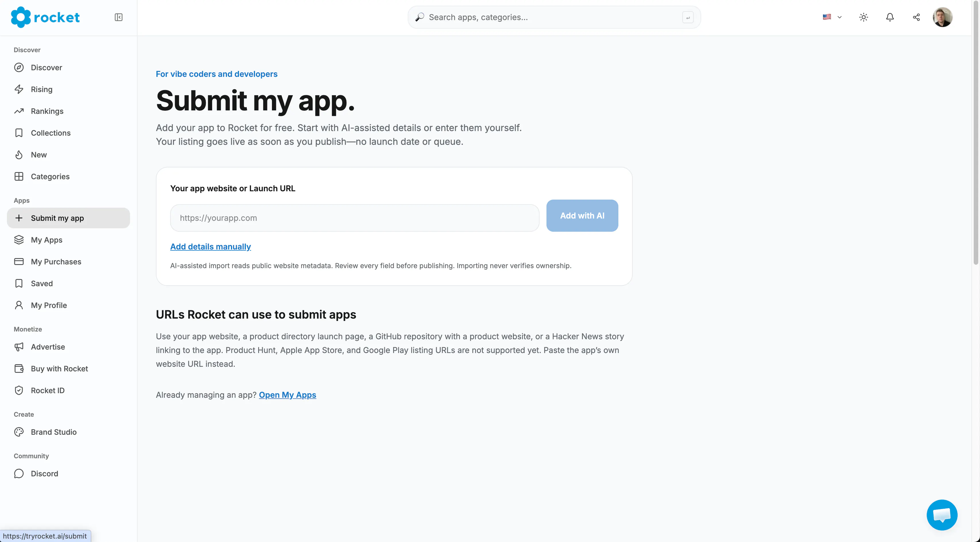Screen dimensions: 980x542
Task: Open My Purchases card icon item
Action: [68, 262]
